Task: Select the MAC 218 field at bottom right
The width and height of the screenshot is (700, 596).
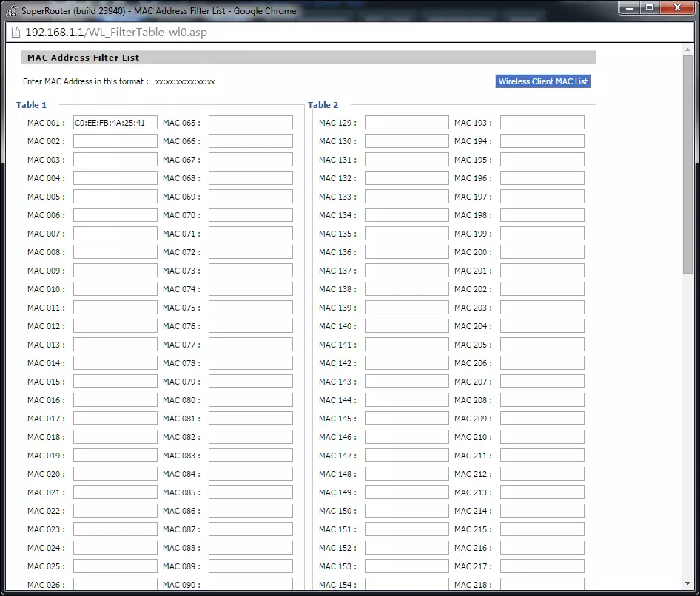Action: click(542, 584)
